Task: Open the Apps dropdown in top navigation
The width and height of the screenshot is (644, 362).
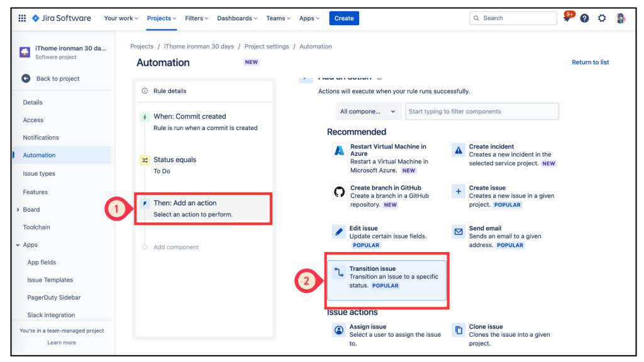Action: (309, 18)
